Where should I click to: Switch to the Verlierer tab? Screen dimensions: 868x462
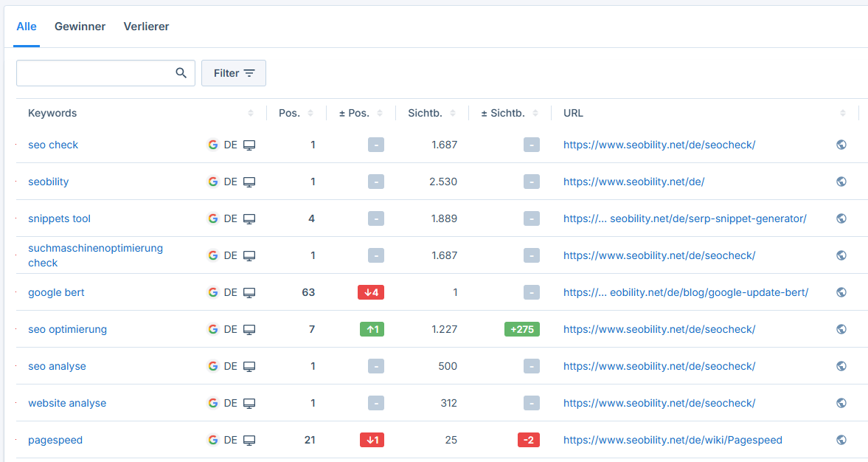146,27
